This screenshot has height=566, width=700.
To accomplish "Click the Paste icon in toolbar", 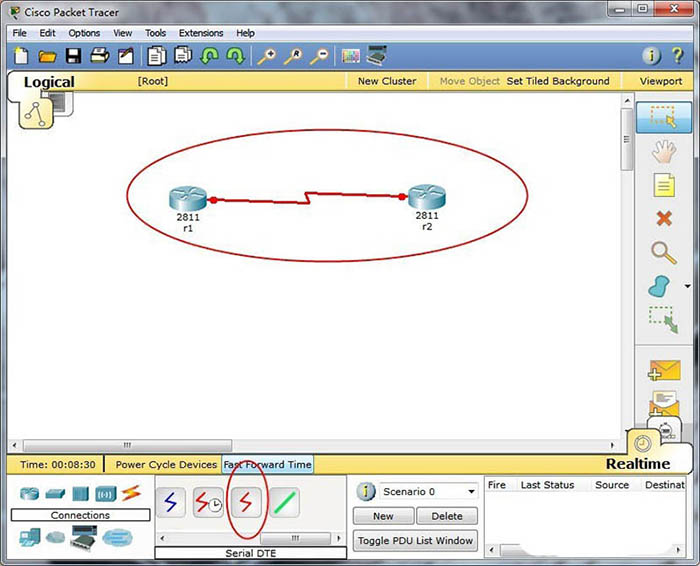I will (183, 55).
